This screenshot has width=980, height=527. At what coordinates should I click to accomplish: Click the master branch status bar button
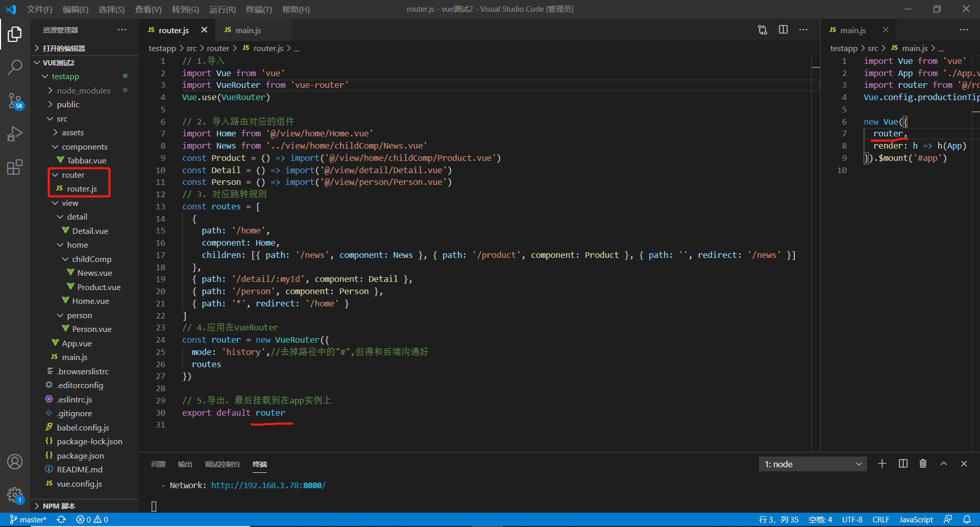(29, 519)
